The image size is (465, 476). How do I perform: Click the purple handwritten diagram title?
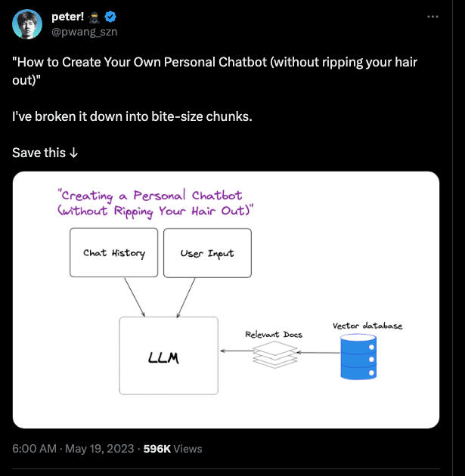coord(155,203)
